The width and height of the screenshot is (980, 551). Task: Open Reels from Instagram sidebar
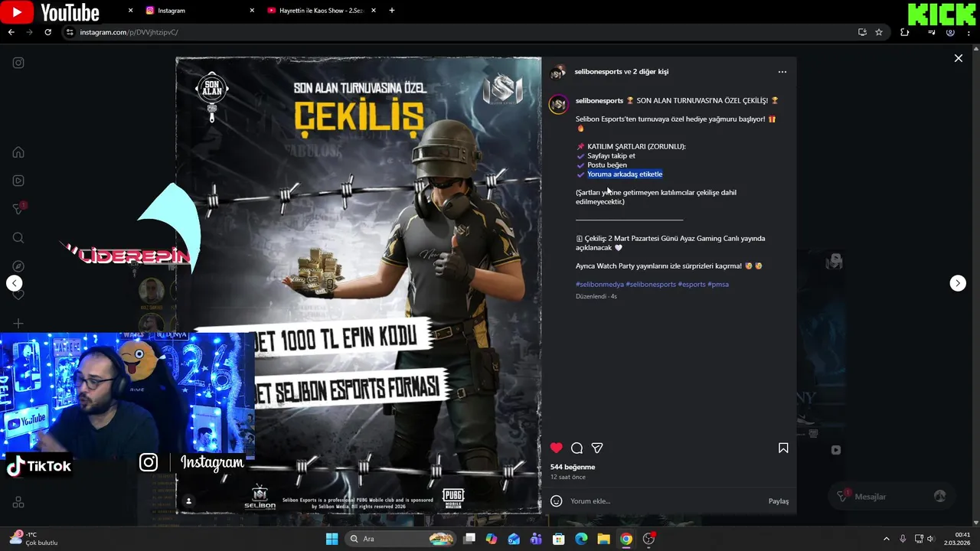pos(18,181)
